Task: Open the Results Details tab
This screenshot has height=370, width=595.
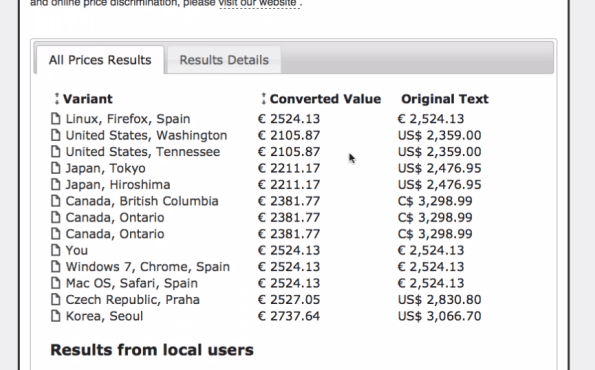Action: point(224,60)
